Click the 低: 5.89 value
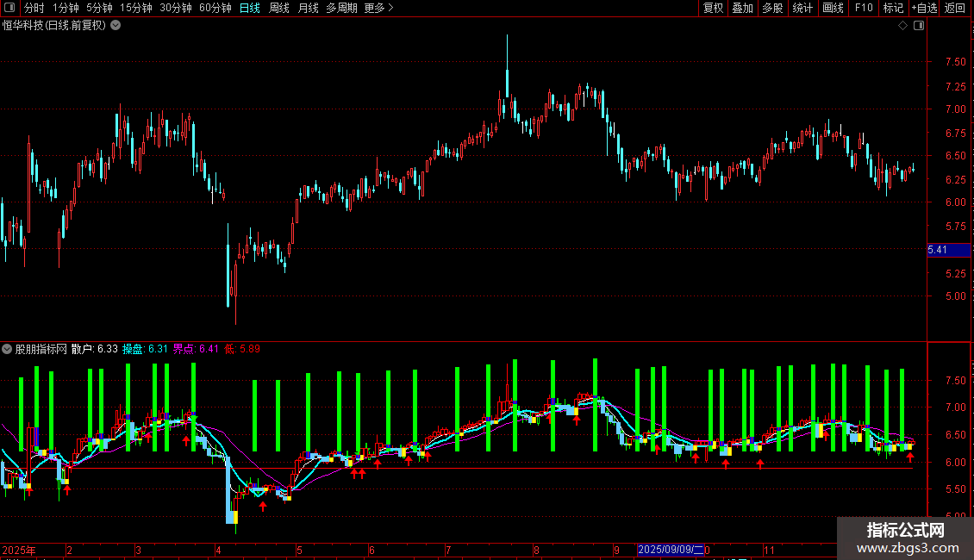Screen dimensions: 974x560 pos(241,349)
